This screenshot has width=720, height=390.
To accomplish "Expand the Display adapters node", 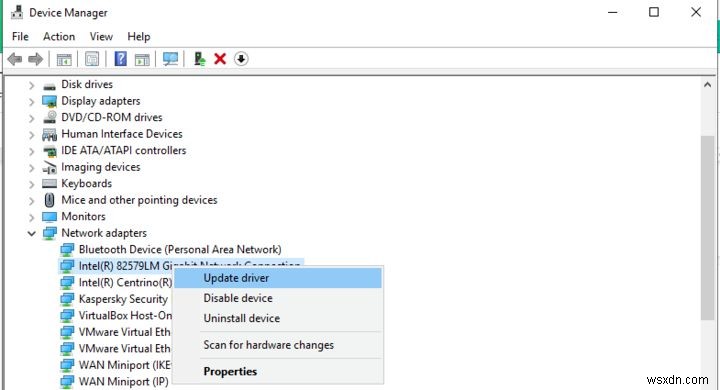I will (31, 102).
